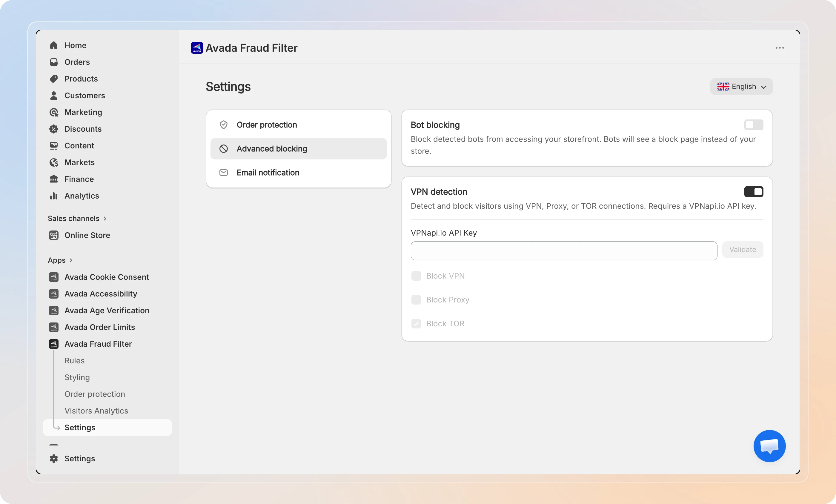
Task: Click the blocked circle icon for Advanced blocking
Action: 224,149
